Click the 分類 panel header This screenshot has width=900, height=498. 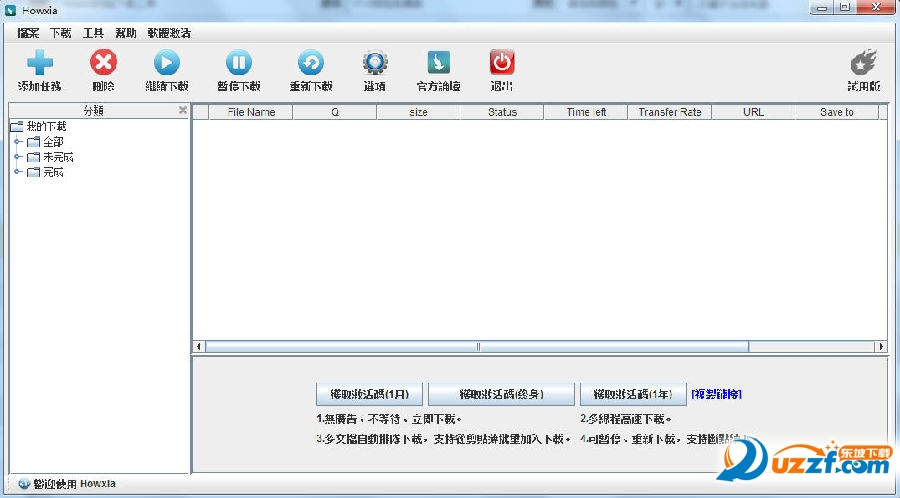(x=94, y=110)
